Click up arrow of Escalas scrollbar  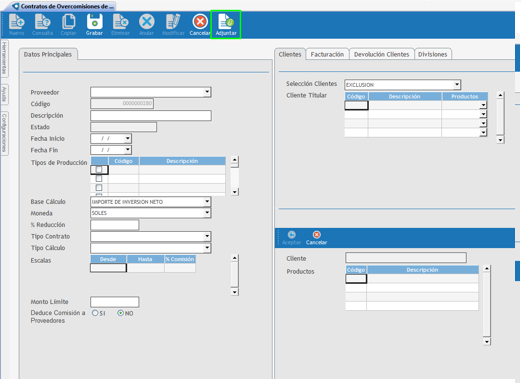point(235,258)
